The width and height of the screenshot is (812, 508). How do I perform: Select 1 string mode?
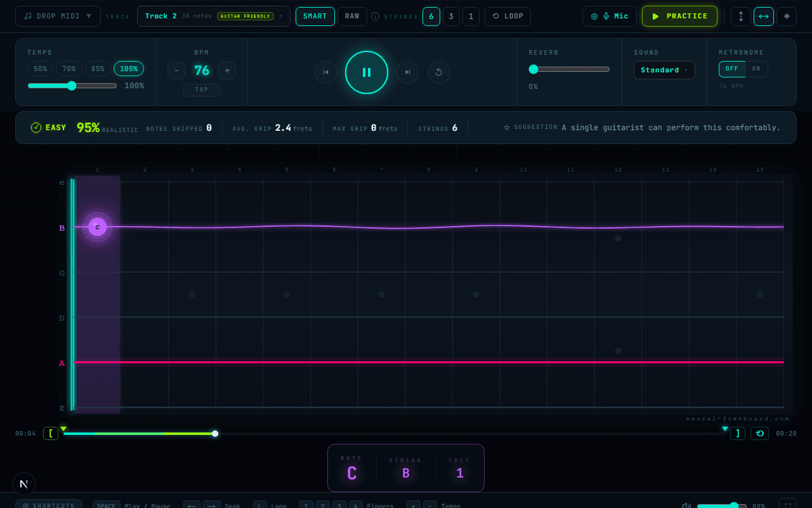[x=471, y=17]
